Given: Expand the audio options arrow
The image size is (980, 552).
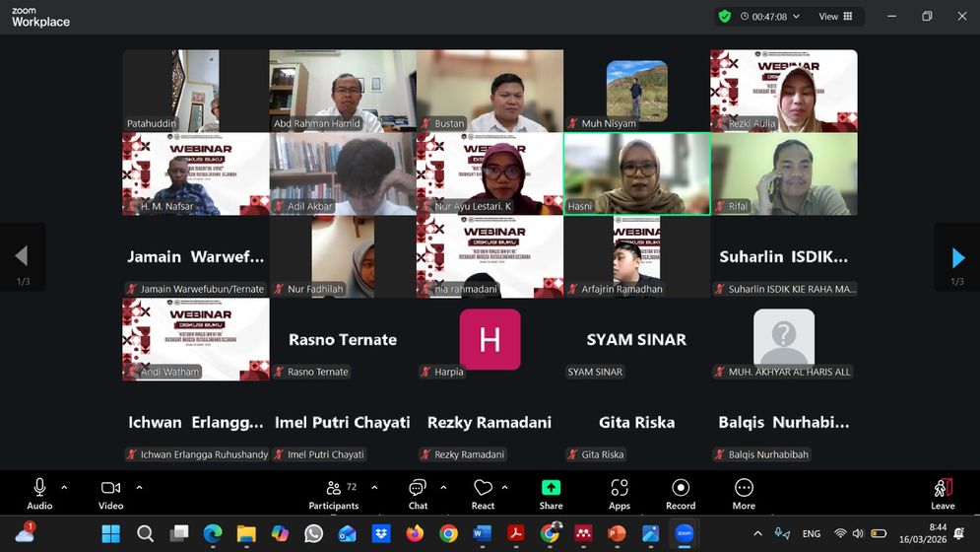Looking at the screenshot, I should (x=65, y=487).
